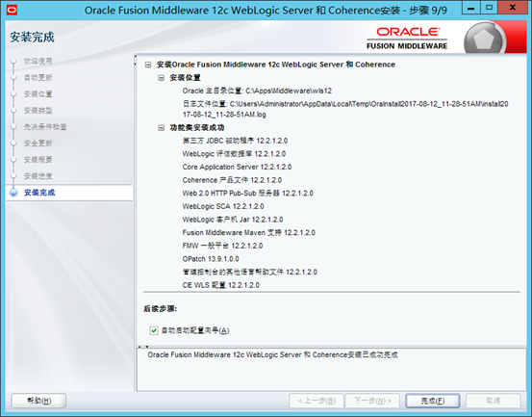Click the Oracle logo icon in title bar
This screenshot has height=417, width=532.
12,10
